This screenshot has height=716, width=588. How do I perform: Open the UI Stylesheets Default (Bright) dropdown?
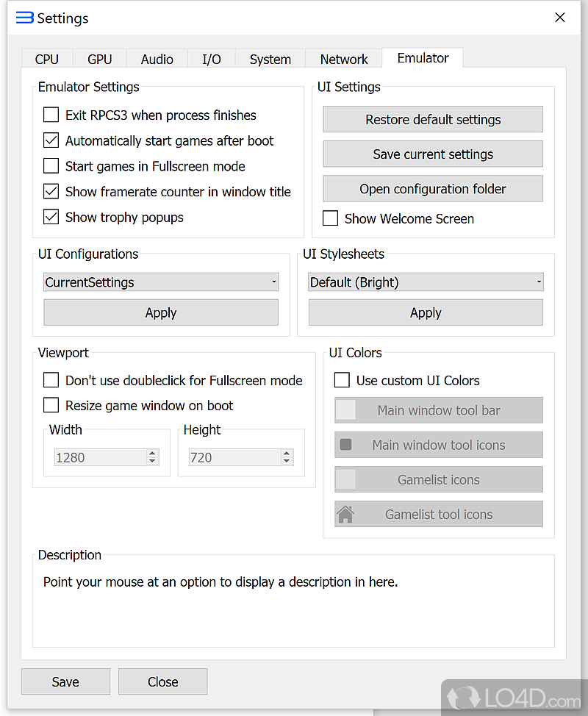pos(426,282)
